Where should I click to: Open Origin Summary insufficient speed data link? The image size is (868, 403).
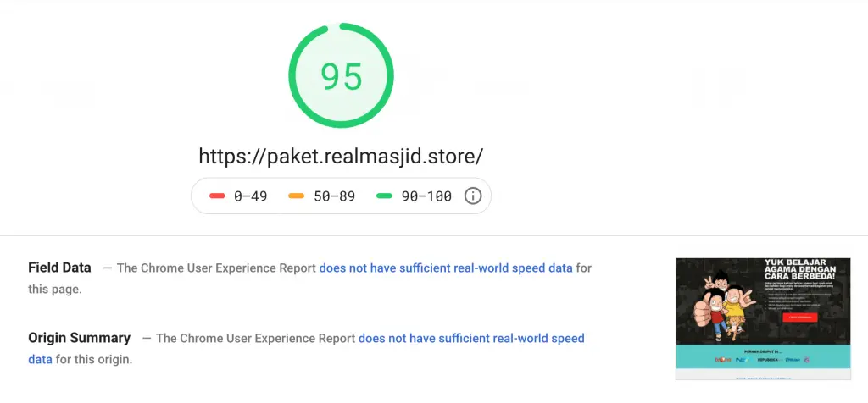tap(306, 348)
